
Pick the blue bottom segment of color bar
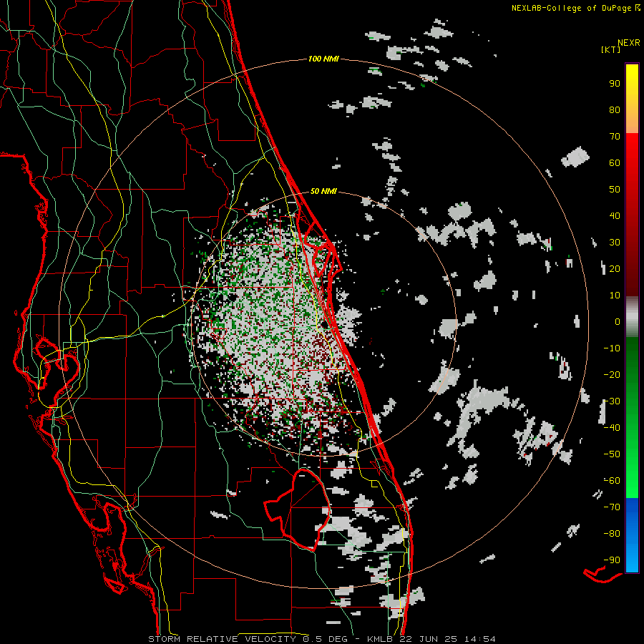pos(632,535)
